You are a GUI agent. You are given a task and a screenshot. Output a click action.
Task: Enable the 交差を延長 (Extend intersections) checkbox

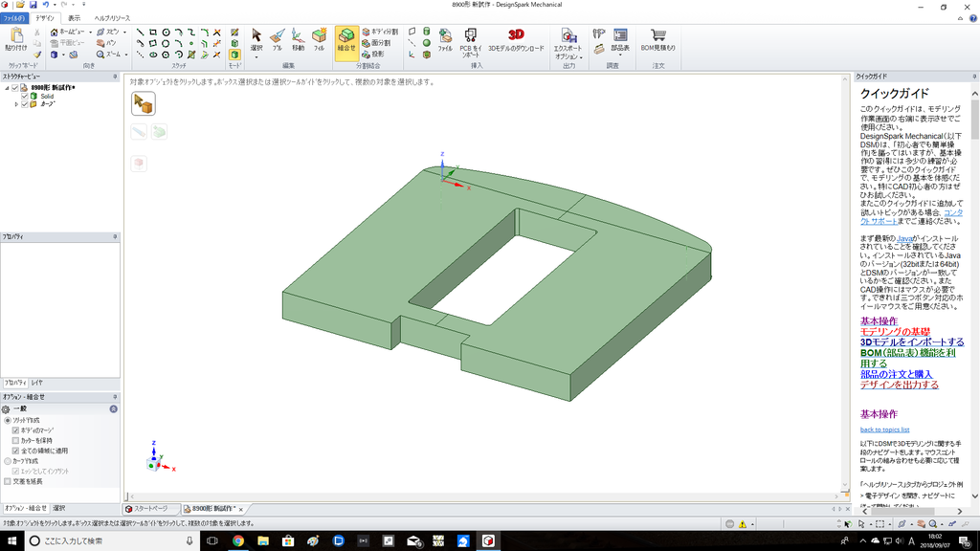[8, 482]
